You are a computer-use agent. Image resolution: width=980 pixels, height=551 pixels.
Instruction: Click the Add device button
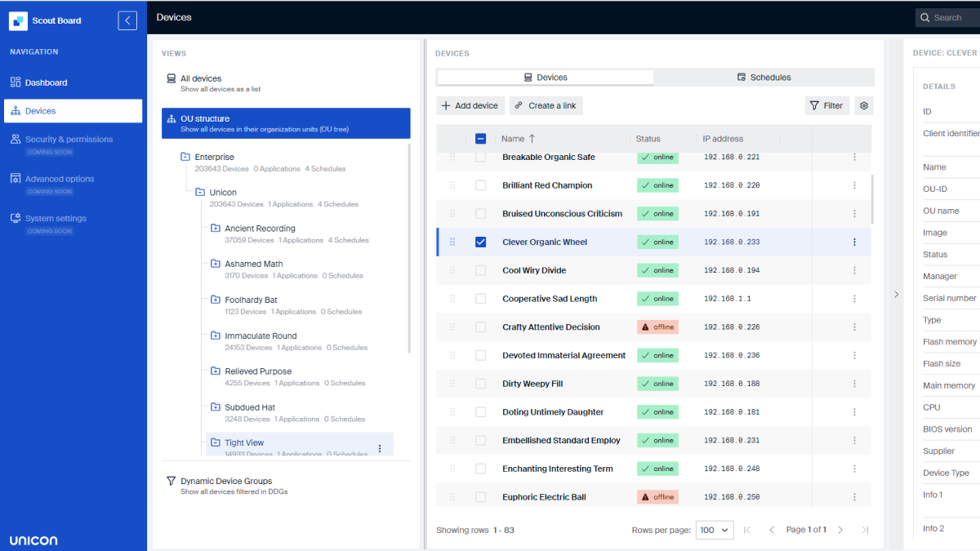pyautogui.click(x=470, y=105)
